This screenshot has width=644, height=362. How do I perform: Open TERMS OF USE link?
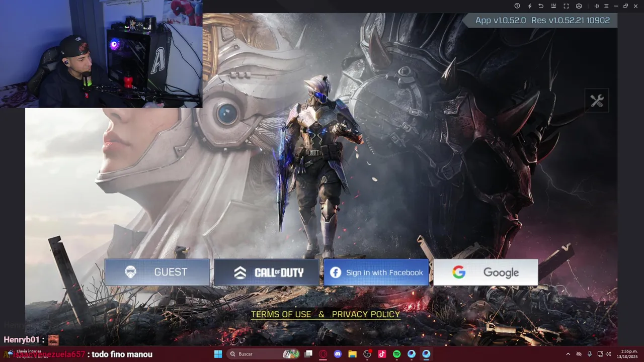281,314
